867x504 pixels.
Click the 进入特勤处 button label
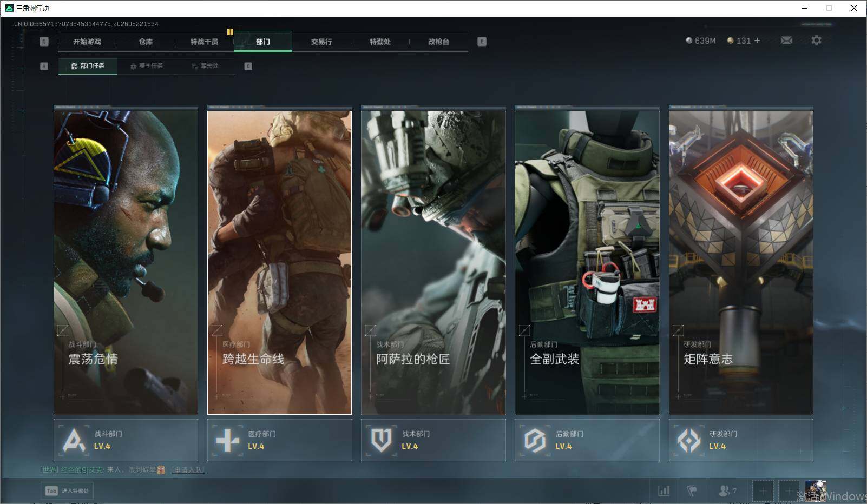click(75, 491)
